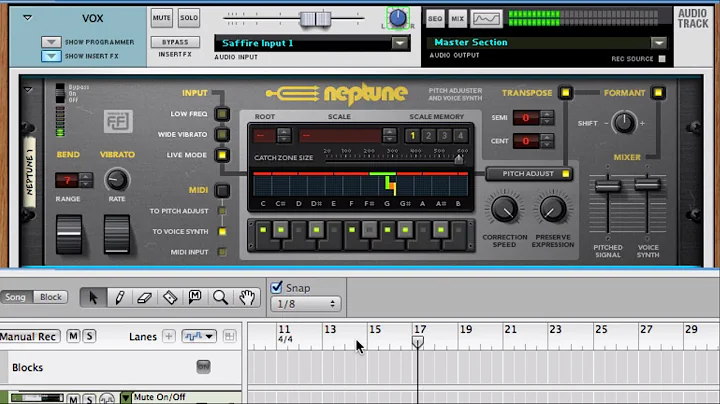
Task: Select scale memory slot 4
Action: tap(460, 135)
